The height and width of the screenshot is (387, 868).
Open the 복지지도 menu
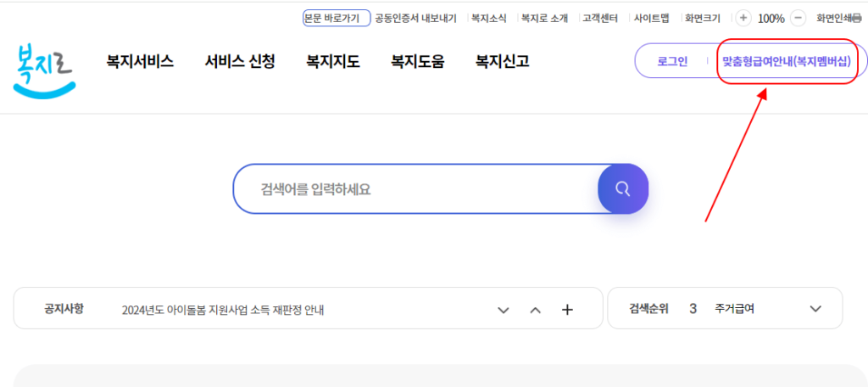(x=333, y=61)
